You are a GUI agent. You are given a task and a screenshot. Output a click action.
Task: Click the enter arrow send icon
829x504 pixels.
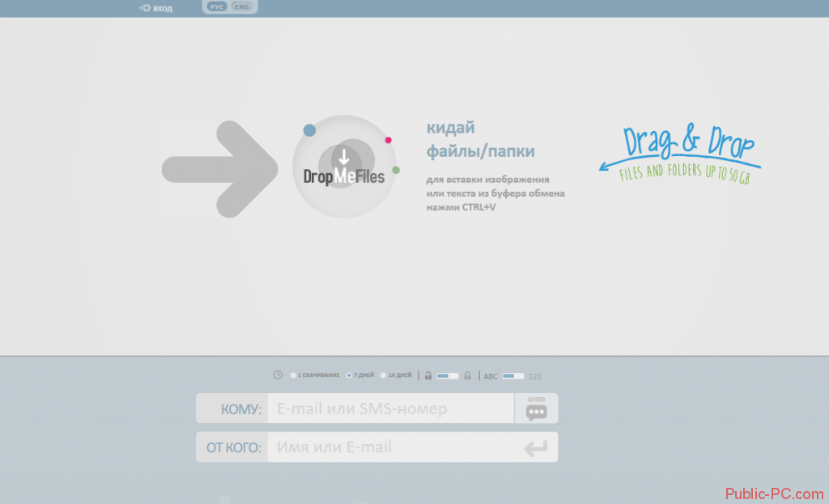(x=535, y=447)
